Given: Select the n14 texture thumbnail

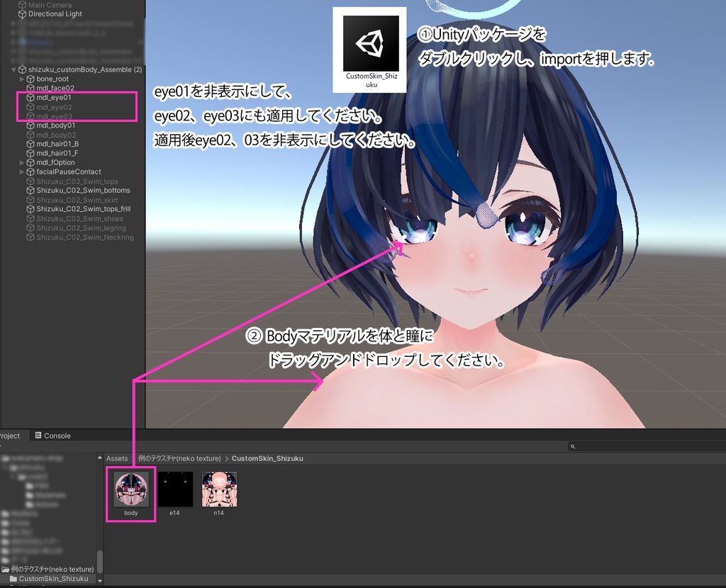Looking at the screenshot, I should (218, 490).
